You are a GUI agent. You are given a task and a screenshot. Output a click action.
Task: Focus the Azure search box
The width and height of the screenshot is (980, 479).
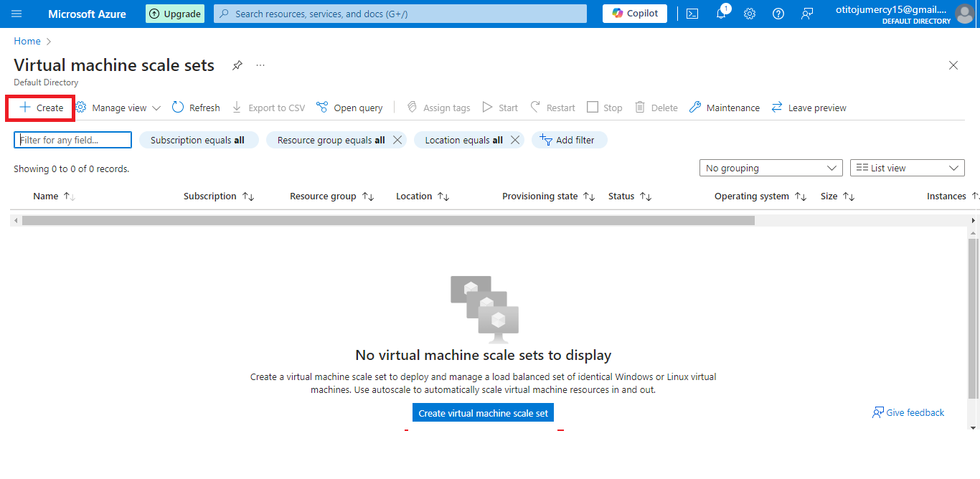[x=400, y=14]
